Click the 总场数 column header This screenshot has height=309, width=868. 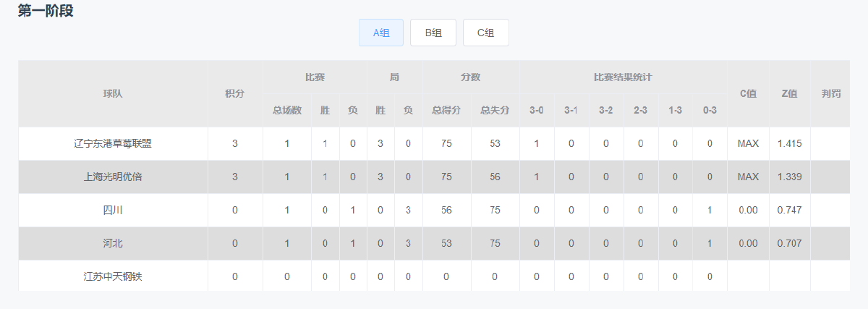coord(287,111)
